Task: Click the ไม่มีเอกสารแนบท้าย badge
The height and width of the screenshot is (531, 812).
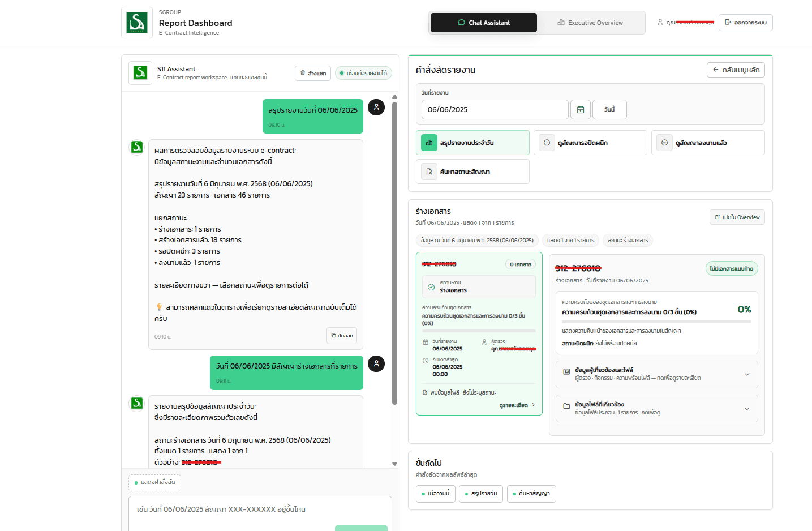Action: point(732,269)
